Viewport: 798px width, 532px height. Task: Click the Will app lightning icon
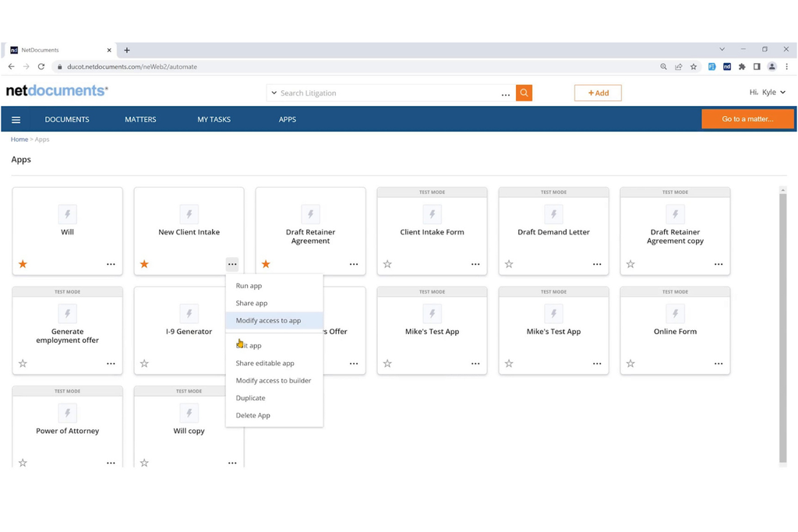(67, 214)
